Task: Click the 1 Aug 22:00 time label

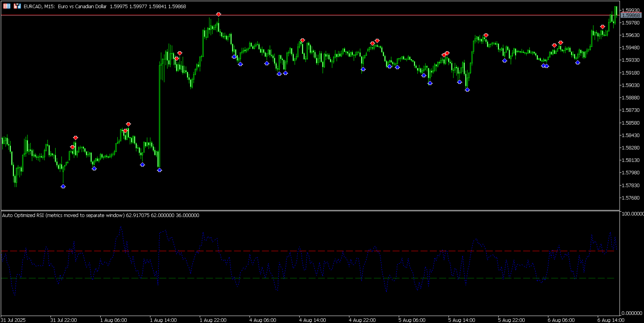Action: 213,320
